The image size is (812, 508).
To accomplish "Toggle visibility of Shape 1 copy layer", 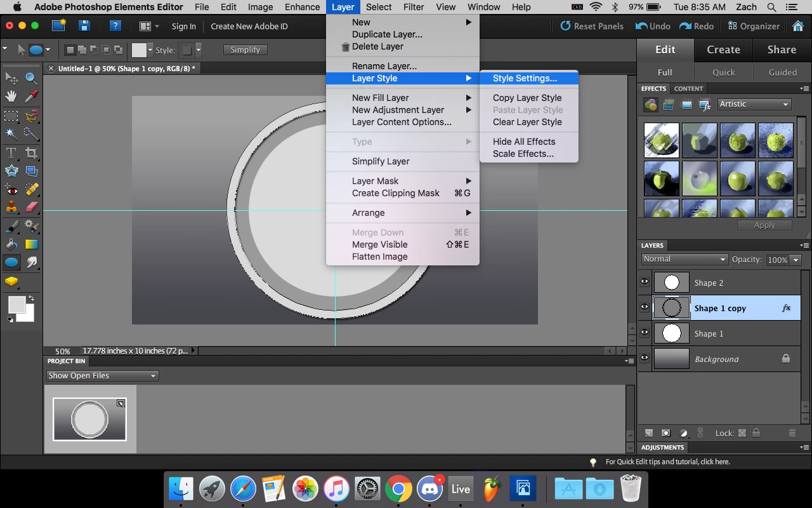I will [645, 308].
